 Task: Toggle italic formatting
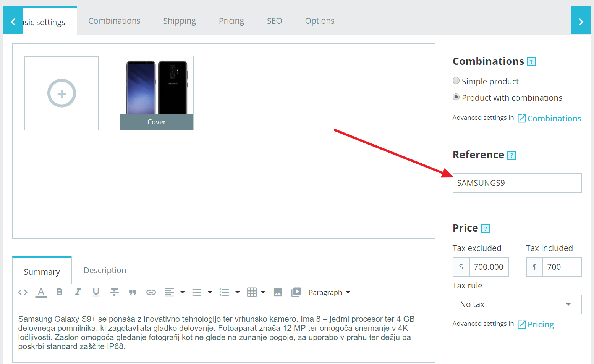pyautogui.click(x=78, y=292)
